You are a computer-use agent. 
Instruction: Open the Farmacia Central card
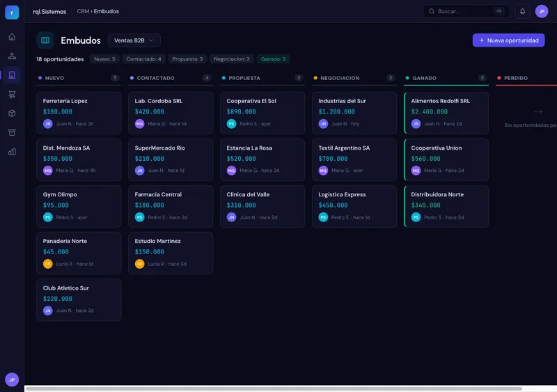click(x=171, y=206)
